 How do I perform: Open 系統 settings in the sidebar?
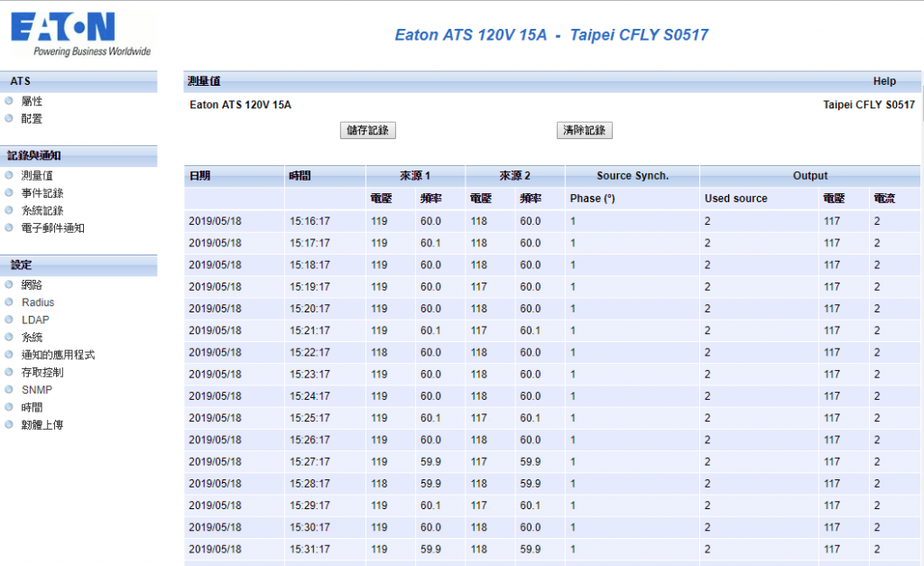[32, 338]
